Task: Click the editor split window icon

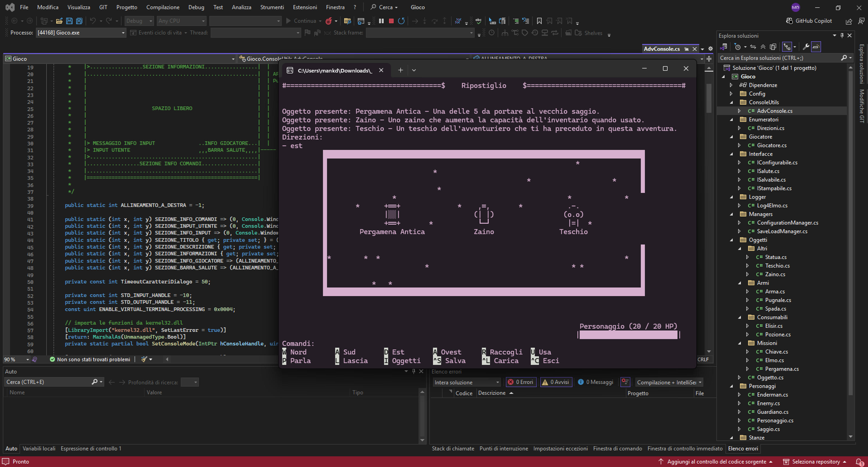Action: 709,59
